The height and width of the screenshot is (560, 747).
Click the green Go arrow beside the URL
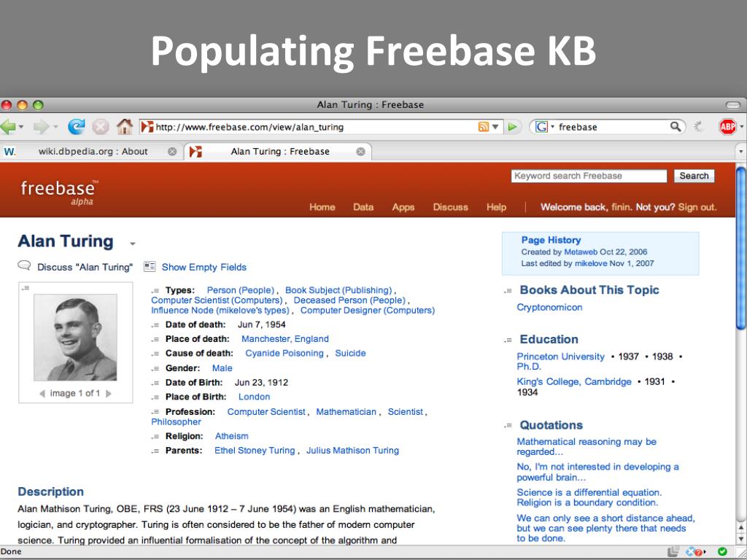pyautogui.click(x=513, y=127)
